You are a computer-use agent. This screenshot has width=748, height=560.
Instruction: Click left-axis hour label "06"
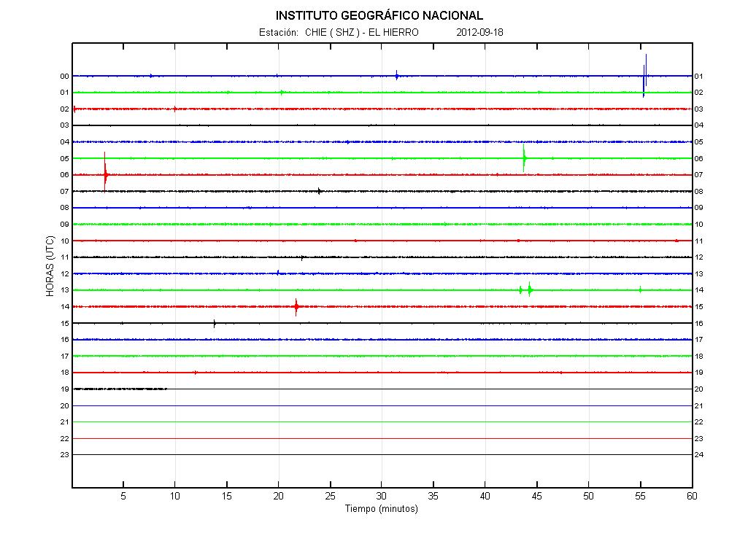(64, 175)
